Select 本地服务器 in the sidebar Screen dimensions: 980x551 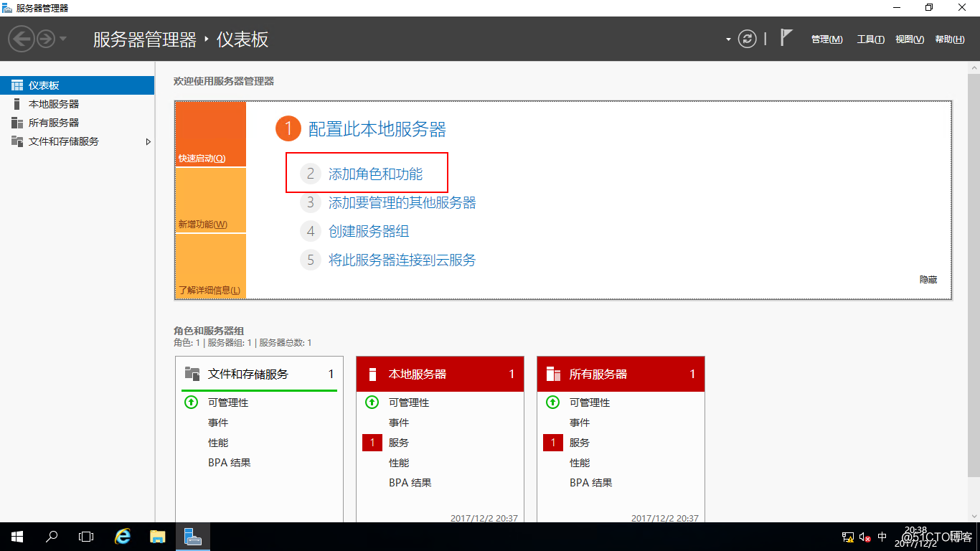click(x=77, y=104)
